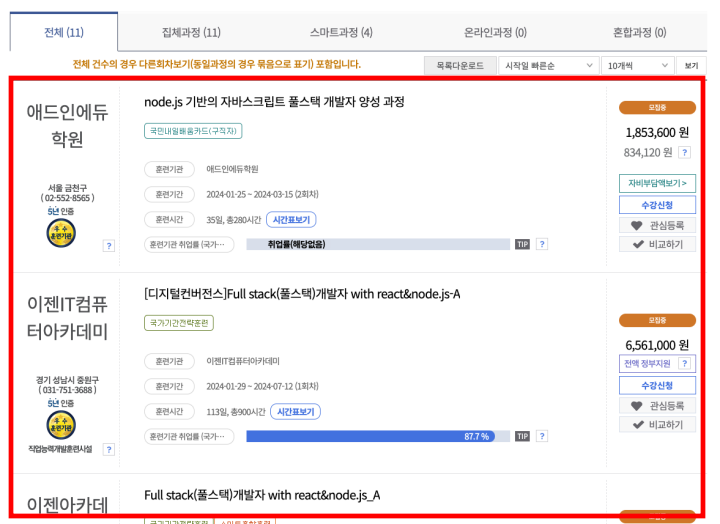Open the 집체과정 (11) tab
The image size is (720, 524).
(191, 32)
